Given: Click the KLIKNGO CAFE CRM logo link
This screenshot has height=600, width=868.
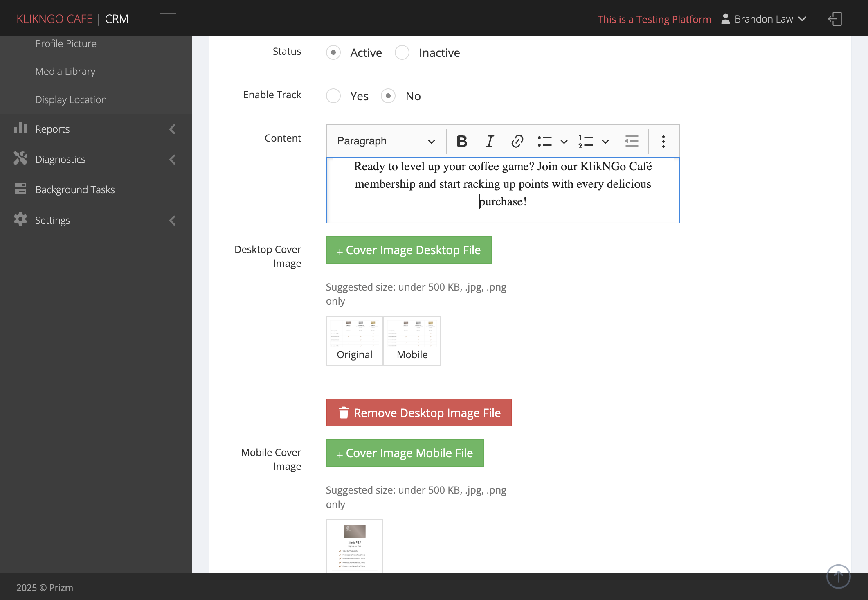Looking at the screenshot, I should [72, 19].
